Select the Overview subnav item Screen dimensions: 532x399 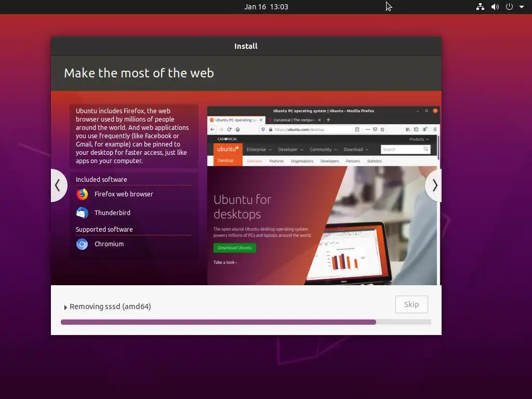254,161
